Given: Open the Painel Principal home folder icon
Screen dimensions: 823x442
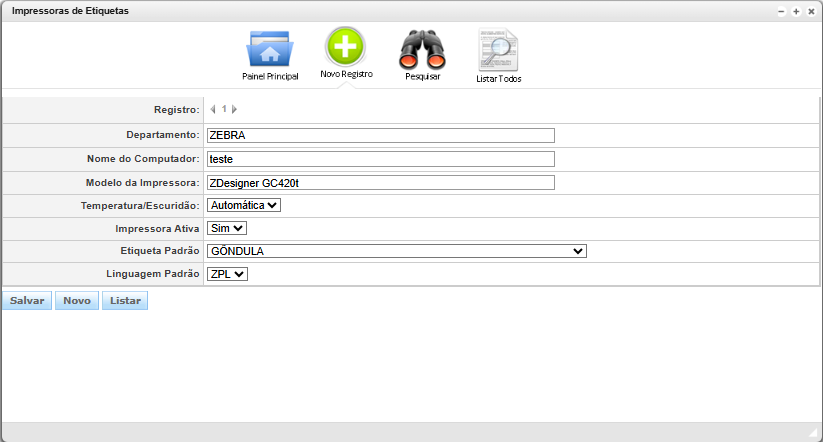Looking at the screenshot, I should click(x=269, y=49).
